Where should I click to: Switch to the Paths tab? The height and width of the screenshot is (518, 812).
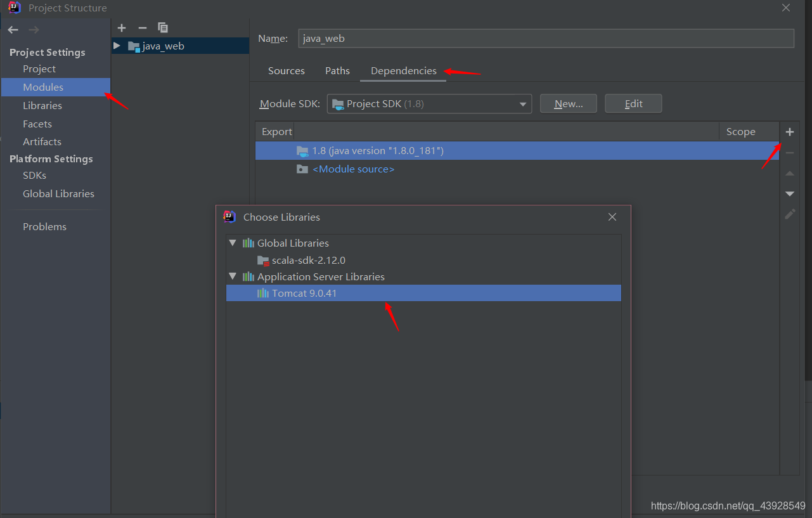coord(337,71)
